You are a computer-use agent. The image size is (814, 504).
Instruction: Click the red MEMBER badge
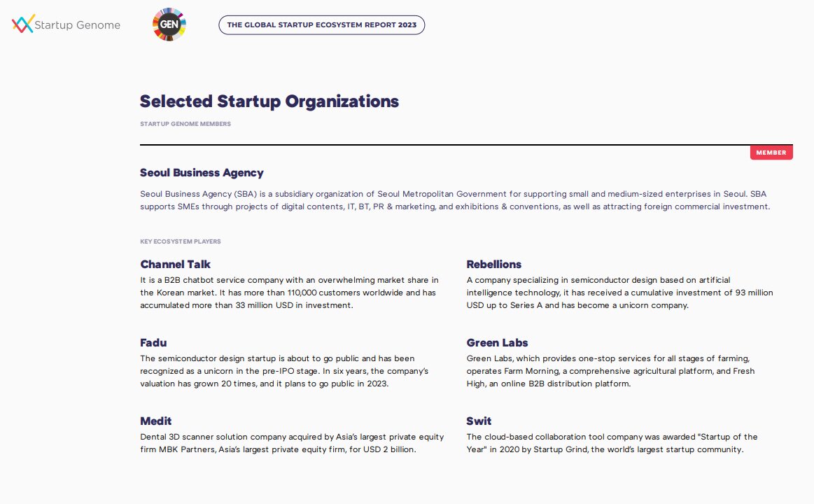[x=771, y=153]
